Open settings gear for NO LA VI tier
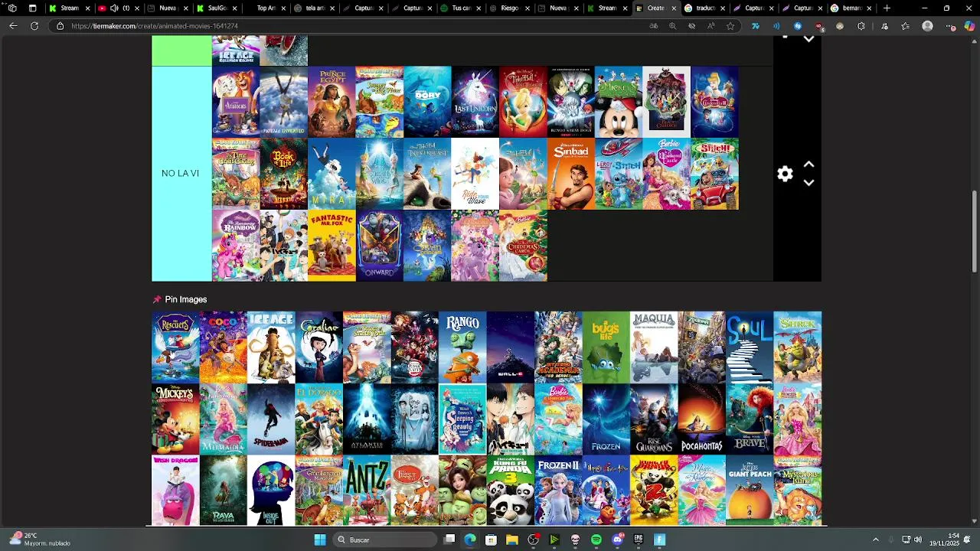The image size is (980, 551). [785, 174]
